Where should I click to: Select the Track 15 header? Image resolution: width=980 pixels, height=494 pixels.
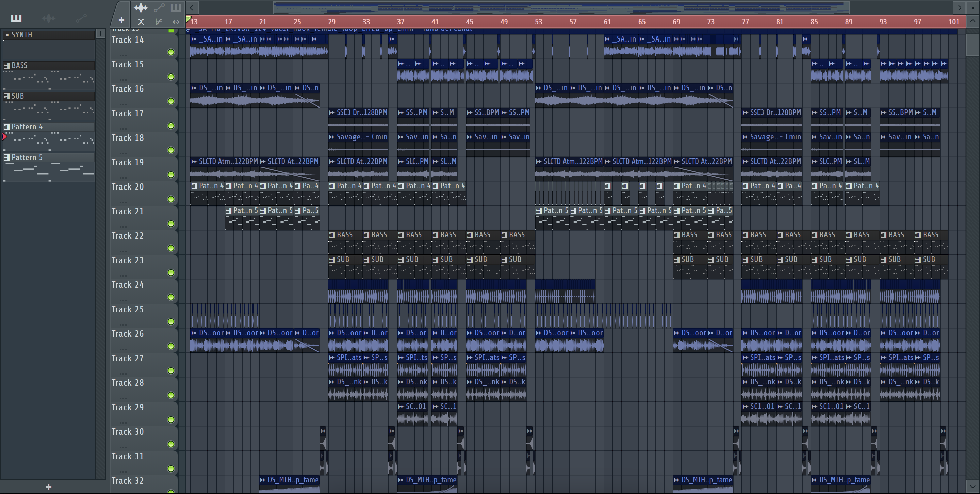point(144,70)
